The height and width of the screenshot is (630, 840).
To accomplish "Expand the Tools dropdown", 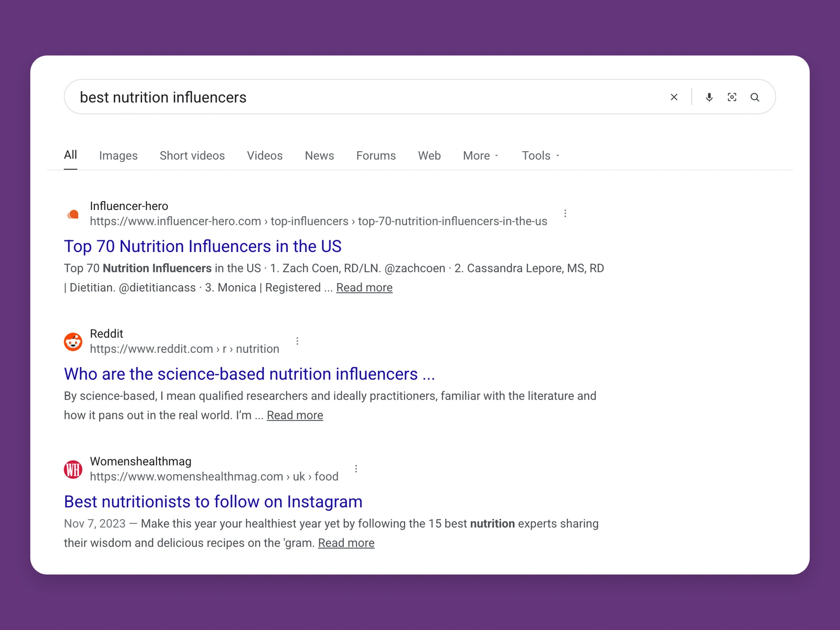I will (x=541, y=155).
